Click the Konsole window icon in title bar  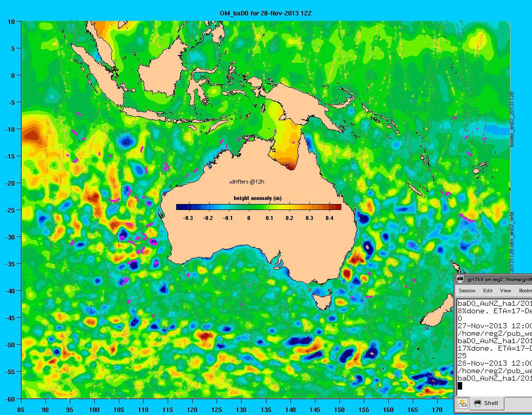[461, 279]
